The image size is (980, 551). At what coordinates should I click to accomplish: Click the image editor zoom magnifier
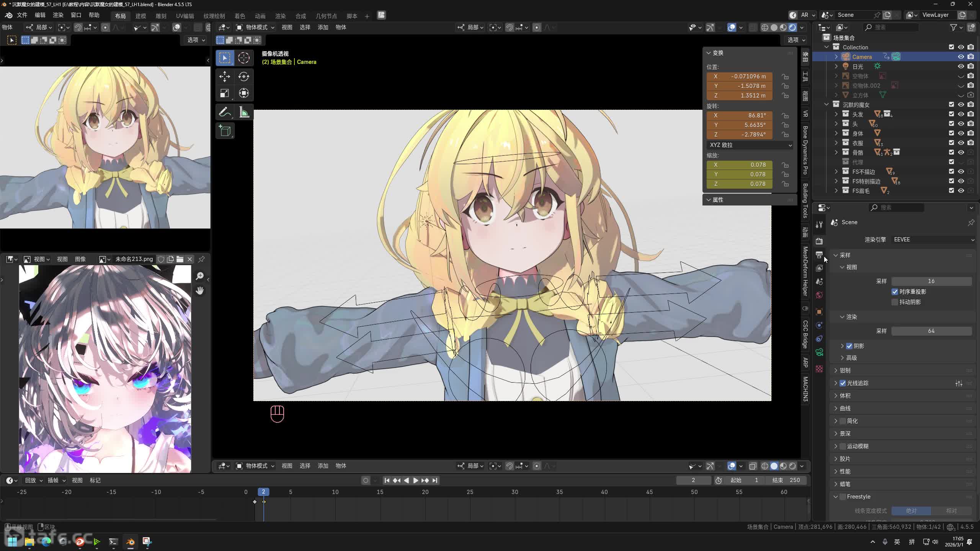pyautogui.click(x=200, y=276)
